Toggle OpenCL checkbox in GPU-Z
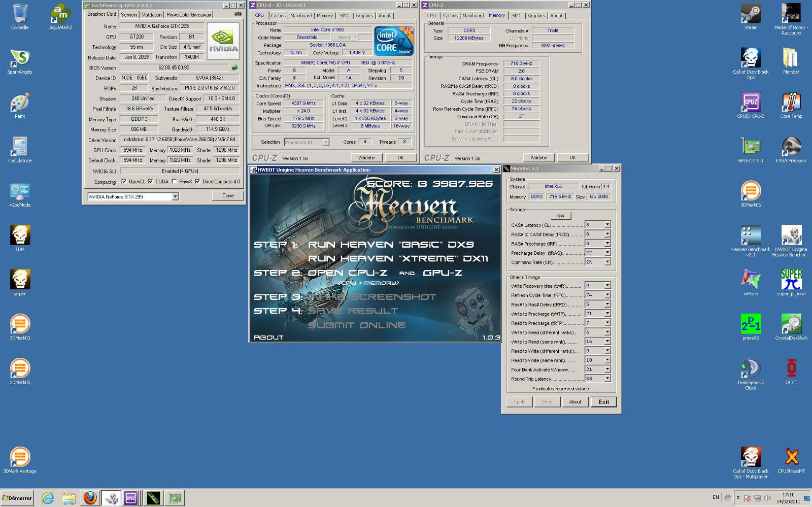 [124, 182]
